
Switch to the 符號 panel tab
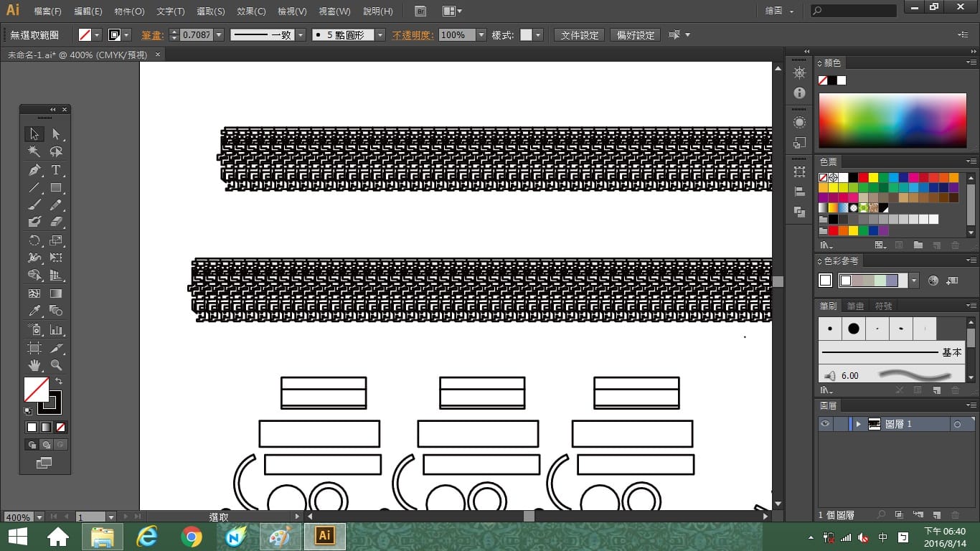point(883,306)
